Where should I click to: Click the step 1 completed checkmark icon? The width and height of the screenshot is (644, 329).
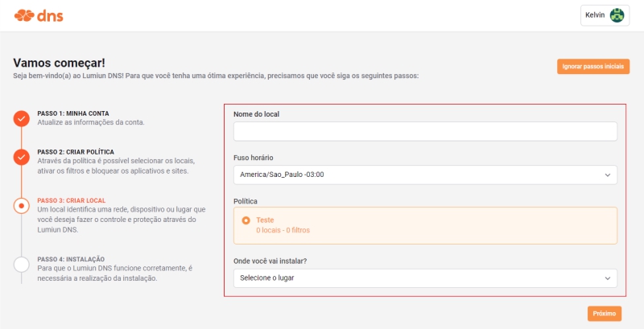click(x=22, y=118)
